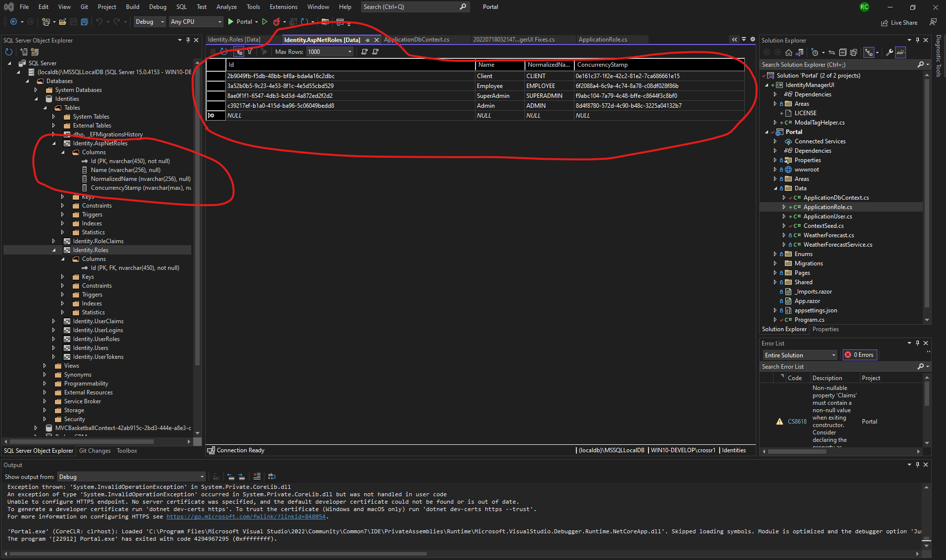The width and height of the screenshot is (946, 560).
Task: Click the New Project toolbar icon
Action: click(x=46, y=22)
